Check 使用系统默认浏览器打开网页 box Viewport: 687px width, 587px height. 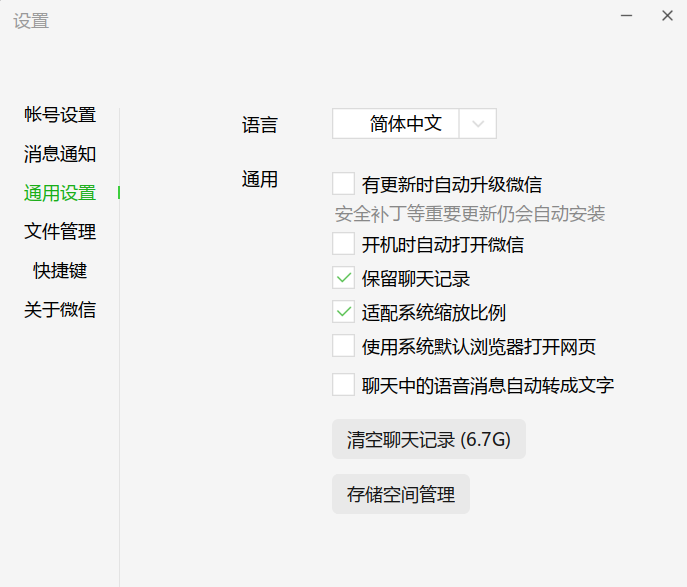pos(343,346)
